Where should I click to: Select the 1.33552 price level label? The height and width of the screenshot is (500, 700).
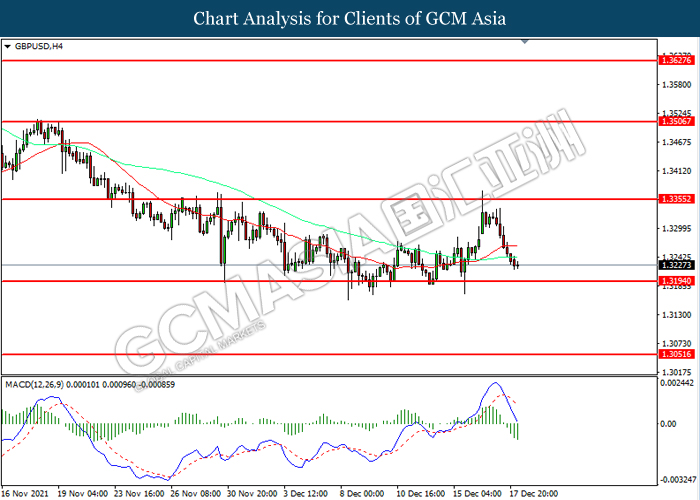(676, 199)
